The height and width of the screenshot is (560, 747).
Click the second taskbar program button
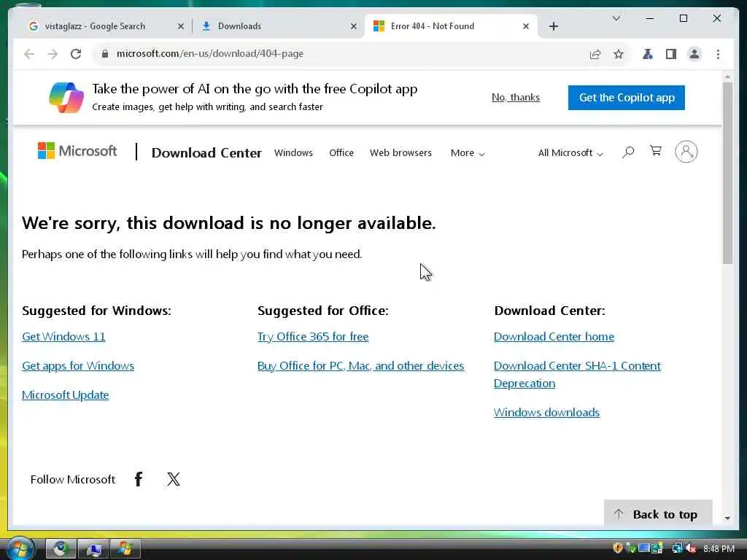click(x=93, y=549)
